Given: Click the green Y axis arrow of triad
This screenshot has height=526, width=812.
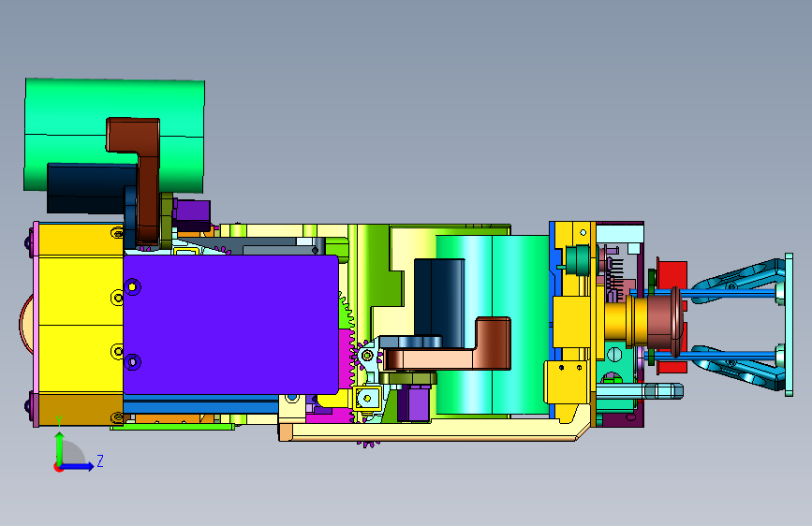Looking at the screenshot, I should [x=60, y=446].
